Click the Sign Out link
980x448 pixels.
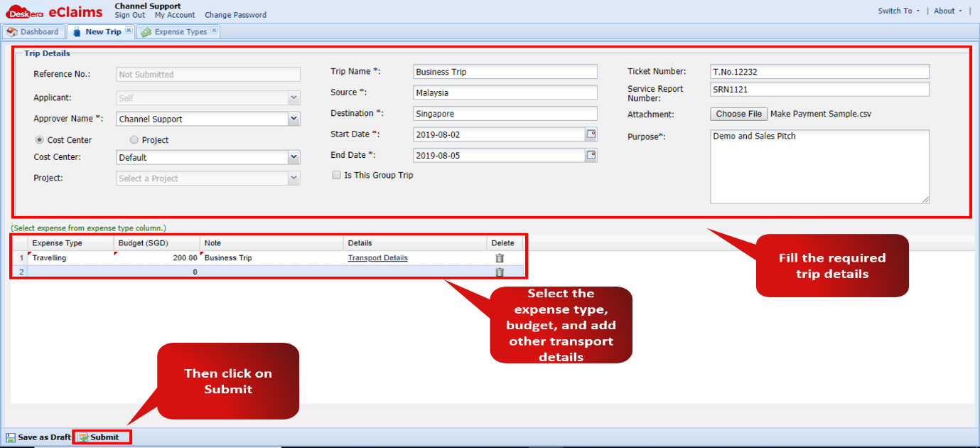point(130,15)
